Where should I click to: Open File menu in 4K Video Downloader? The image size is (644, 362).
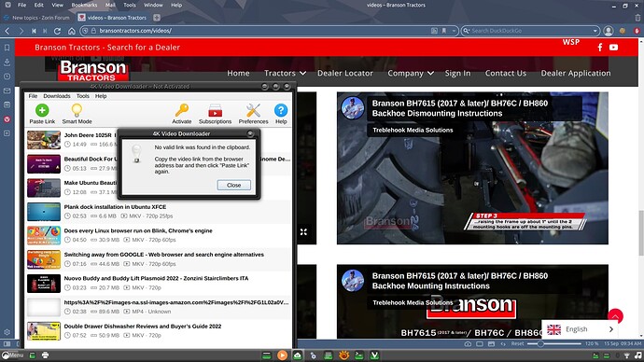point(33,96)
